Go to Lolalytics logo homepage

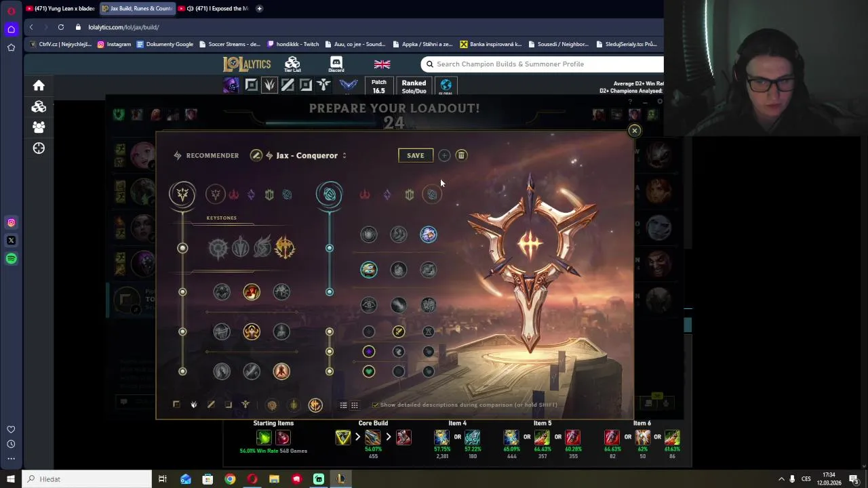point(247,64)
